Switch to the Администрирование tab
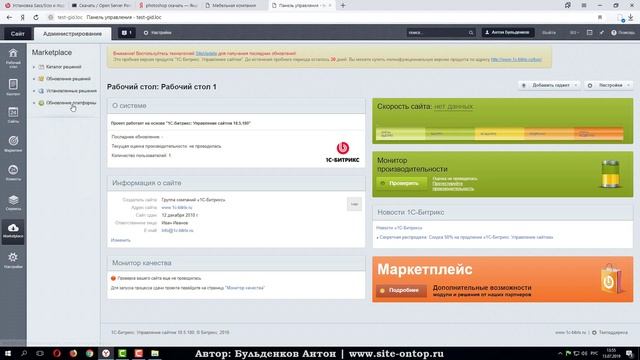Viewport: 640px width, 360px height. (x=72, y=33)
